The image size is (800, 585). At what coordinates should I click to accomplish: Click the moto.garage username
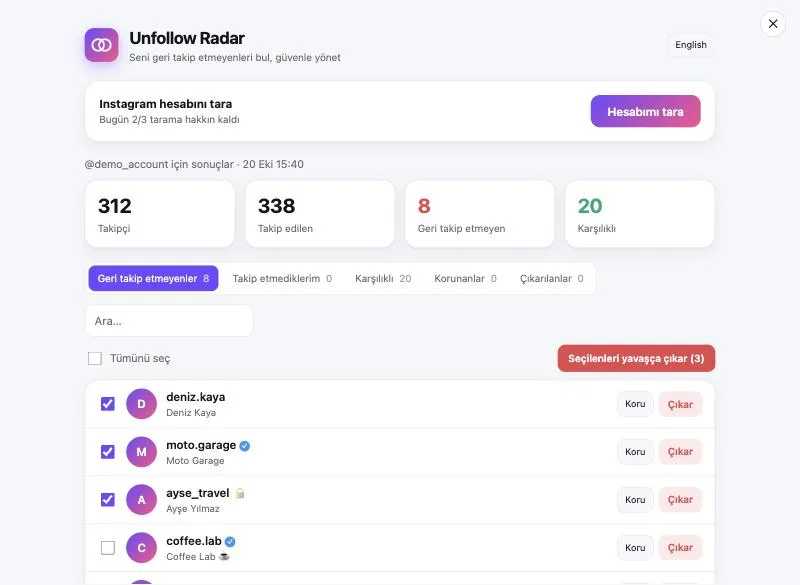coord(201,445)
